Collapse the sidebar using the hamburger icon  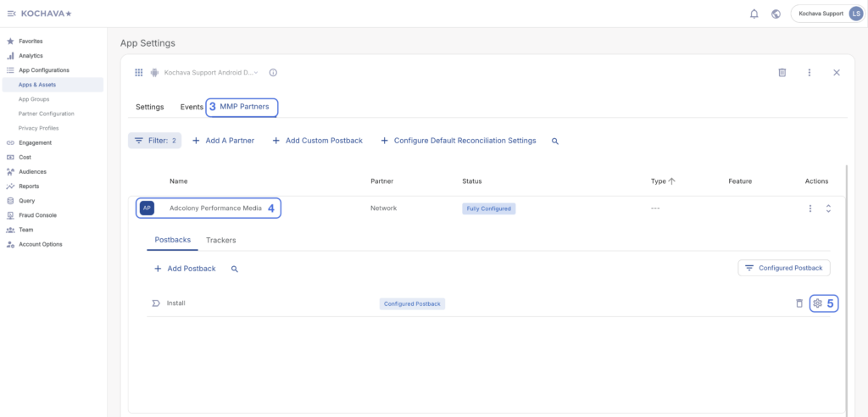10,14
